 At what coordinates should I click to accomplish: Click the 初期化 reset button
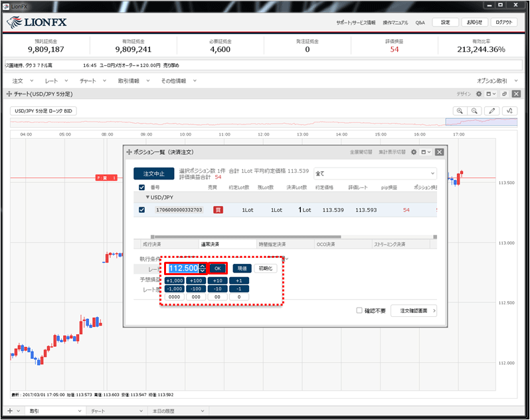(266, 268)
